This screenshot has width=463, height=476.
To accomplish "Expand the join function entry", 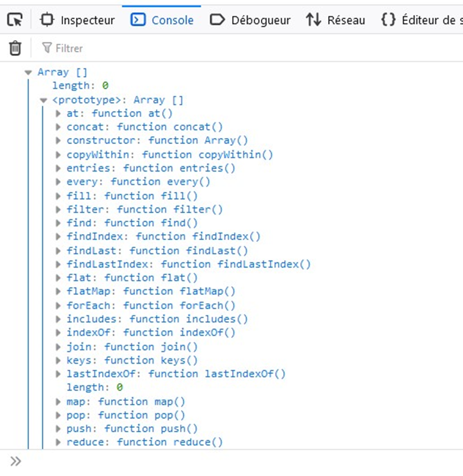I will (58, 347).
